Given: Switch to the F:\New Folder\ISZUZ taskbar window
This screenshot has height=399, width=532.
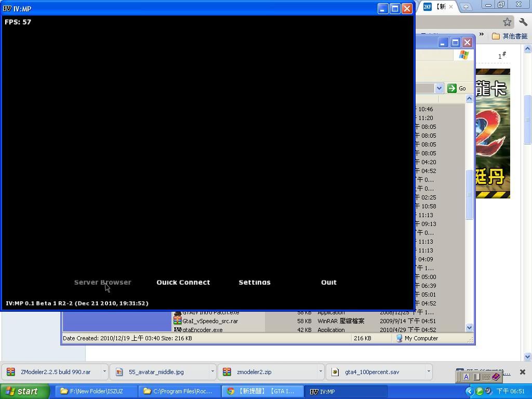Looking at the screenshot, I should pyautogui.click(x=96, y=391).
